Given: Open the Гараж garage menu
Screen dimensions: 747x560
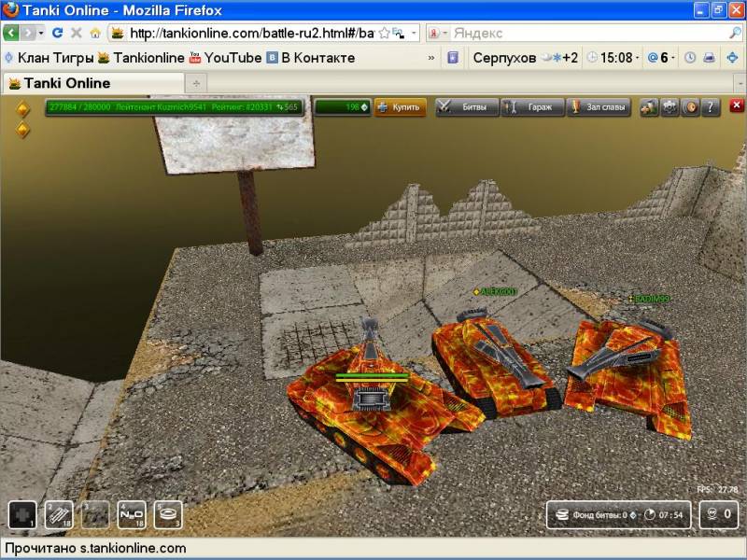Looking at the screenshot, I should (532, 107).
